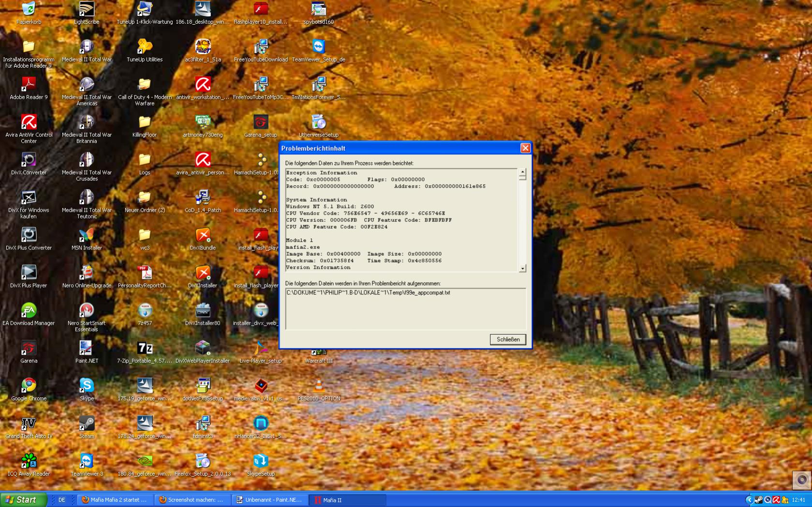Click the report scrollbar up arrow
Image resolution: width=812 pixels, height=507 pixels.
pos(522,172)
